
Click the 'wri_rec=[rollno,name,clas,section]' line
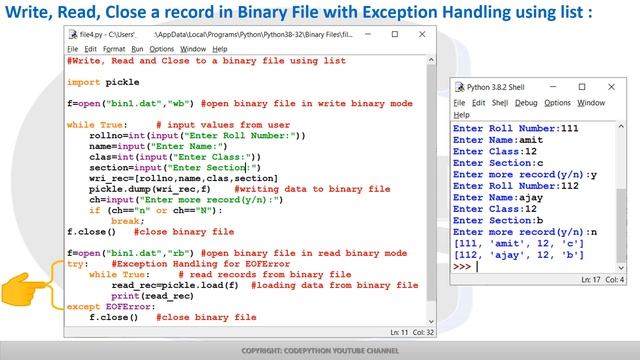183,178
